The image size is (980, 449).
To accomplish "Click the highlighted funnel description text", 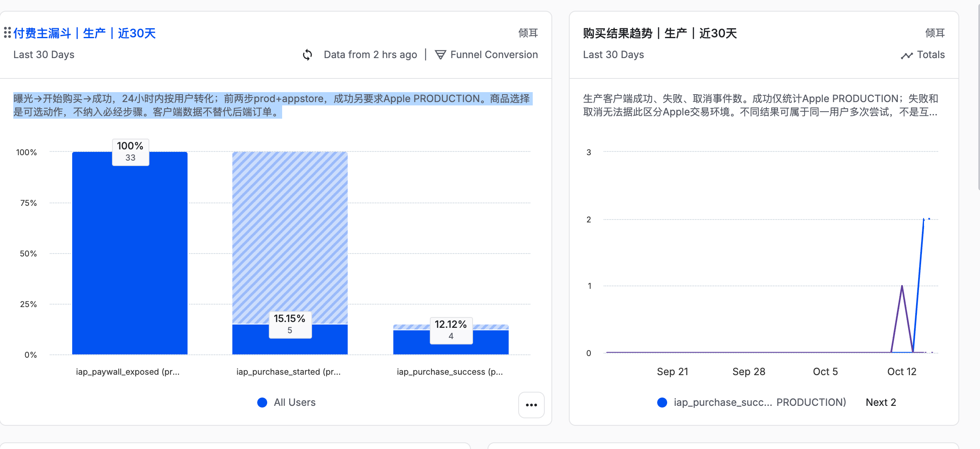I will pyautogui.click(x=272, y=105).
